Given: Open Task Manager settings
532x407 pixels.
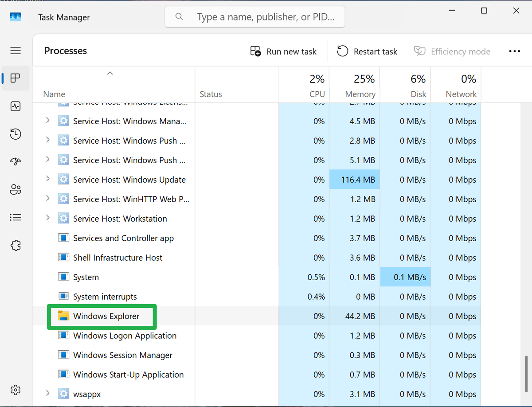Looking at the screenshot, I should click(16, 390).
